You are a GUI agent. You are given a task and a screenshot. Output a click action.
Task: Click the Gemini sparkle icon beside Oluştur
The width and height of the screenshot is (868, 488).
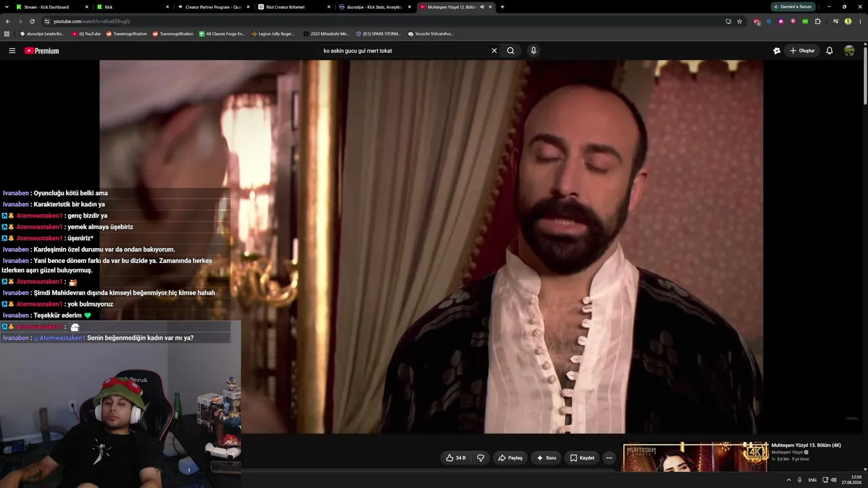click(x=776, y=51)
